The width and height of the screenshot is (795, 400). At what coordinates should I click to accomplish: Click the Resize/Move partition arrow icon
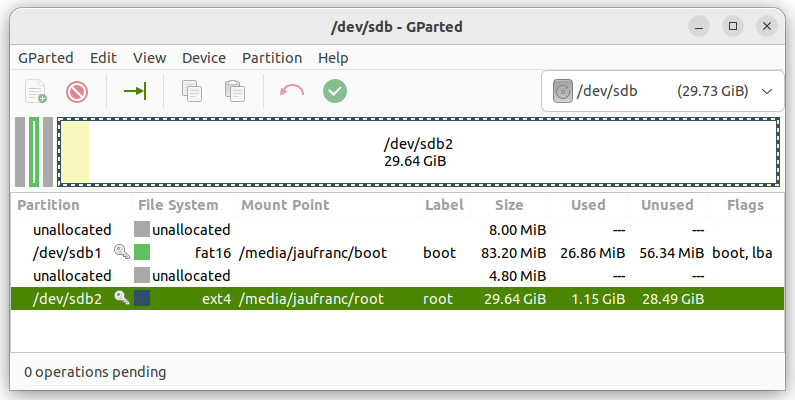pos(135,91)
